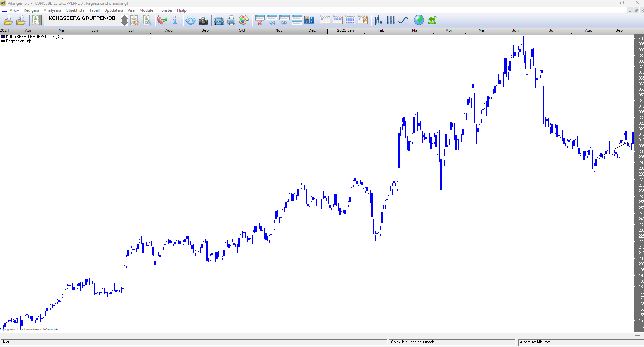Open the Hjälp menu
Viewport: 644px width, 347px height.
coord(182,10)
